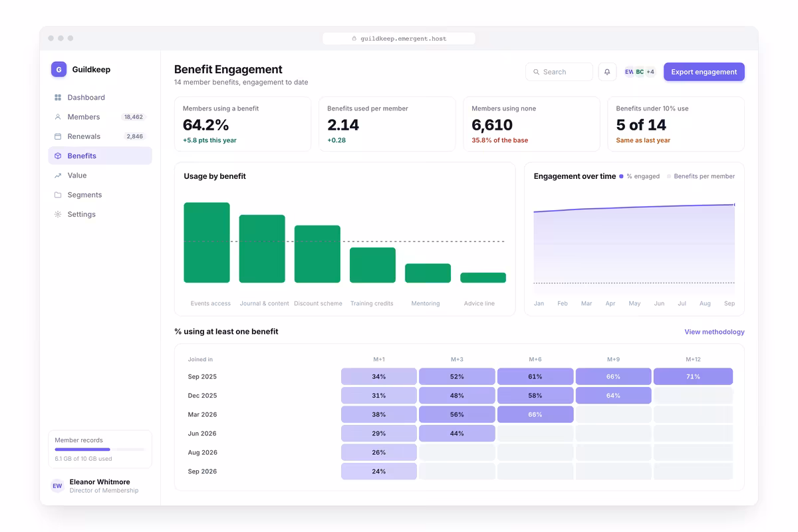This screenshot has height=532, width=798.
Task: Open the Value section
Action: [100, 176]
